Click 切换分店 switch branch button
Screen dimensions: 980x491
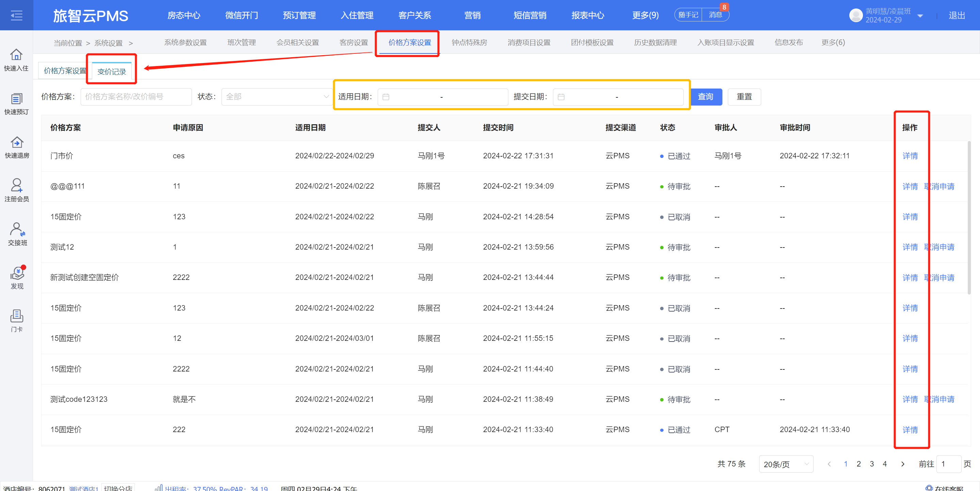pos(118,488)
